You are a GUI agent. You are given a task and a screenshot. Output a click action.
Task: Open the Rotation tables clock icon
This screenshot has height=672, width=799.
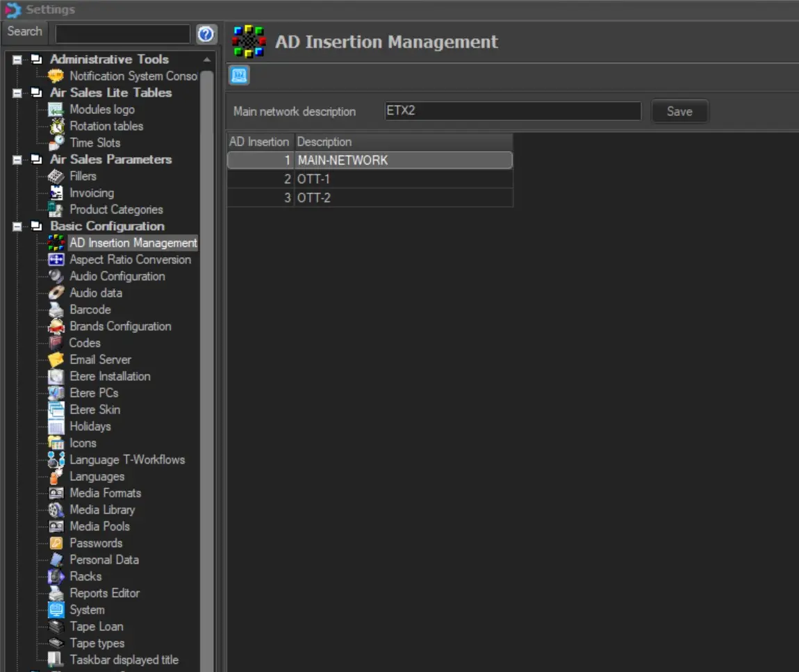(57, 126)
